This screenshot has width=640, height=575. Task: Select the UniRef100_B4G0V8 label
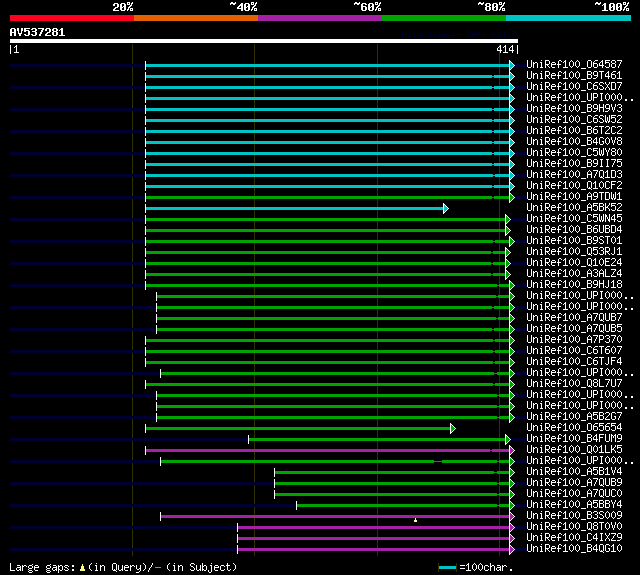click(574, 142)
